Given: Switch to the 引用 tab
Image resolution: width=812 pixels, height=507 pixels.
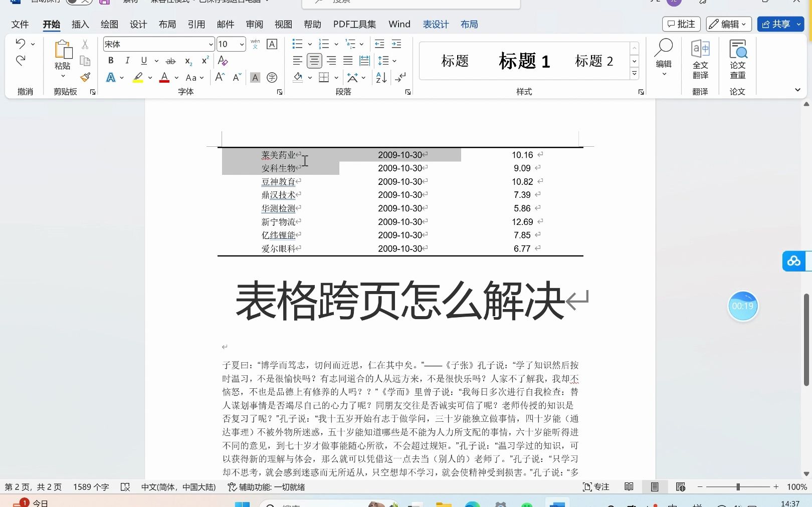Looking at the screenshot, I should [196, 24].
